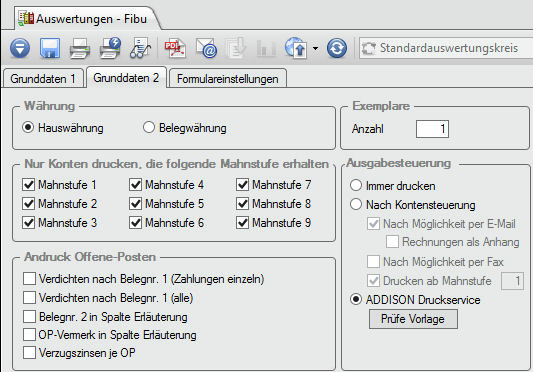Save with the floppy disk icon
533x372 pixels.
pos(50,48)
